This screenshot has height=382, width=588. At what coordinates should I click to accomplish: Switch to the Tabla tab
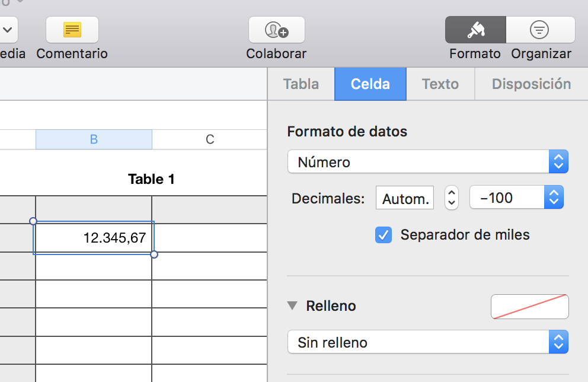[x=301, y=84]
